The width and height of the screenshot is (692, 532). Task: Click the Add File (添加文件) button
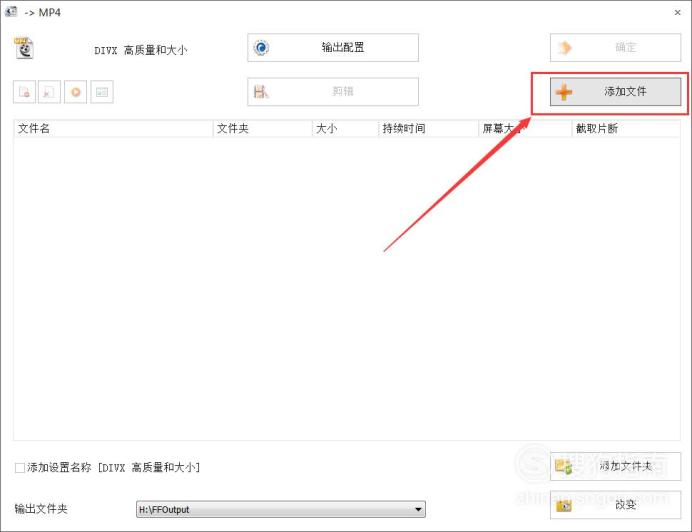coord(615,91)
